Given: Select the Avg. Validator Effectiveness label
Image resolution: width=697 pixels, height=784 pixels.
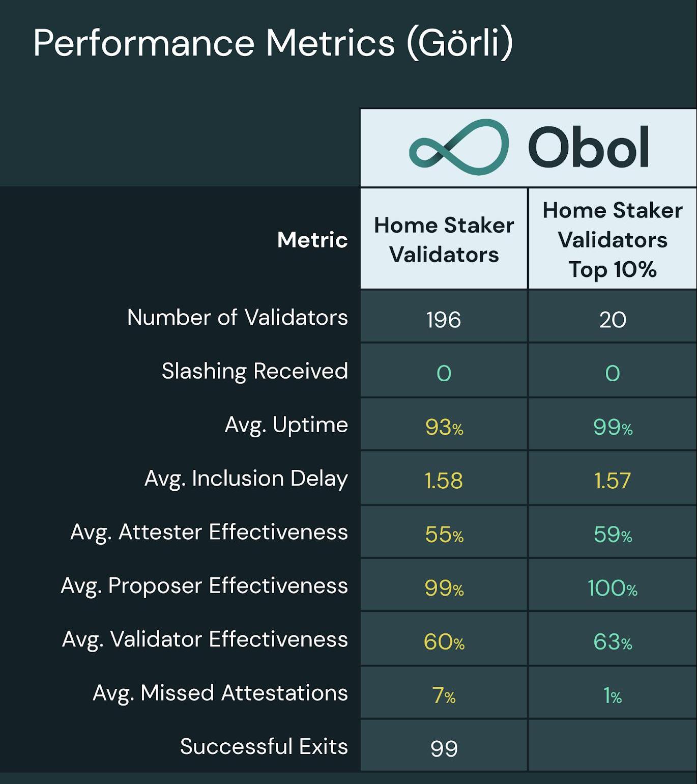Looking at the screenshot, I should click(x=205, y=639).
